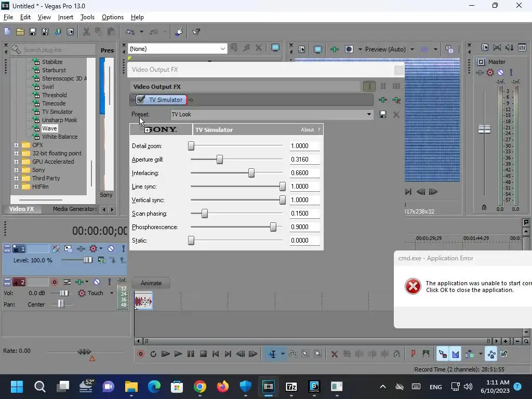Click the split screen view icon in preview

click(x=349, y=49)
